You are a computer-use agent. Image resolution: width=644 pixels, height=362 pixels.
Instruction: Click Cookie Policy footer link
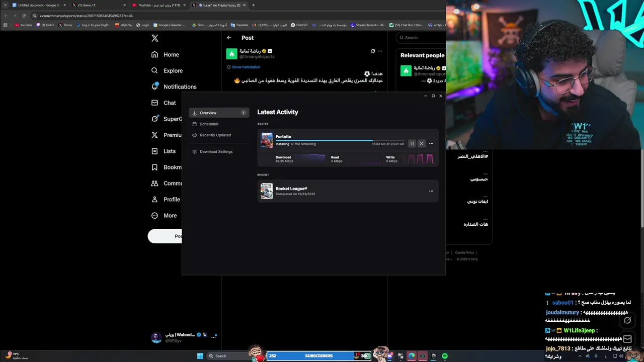point(464,252)
